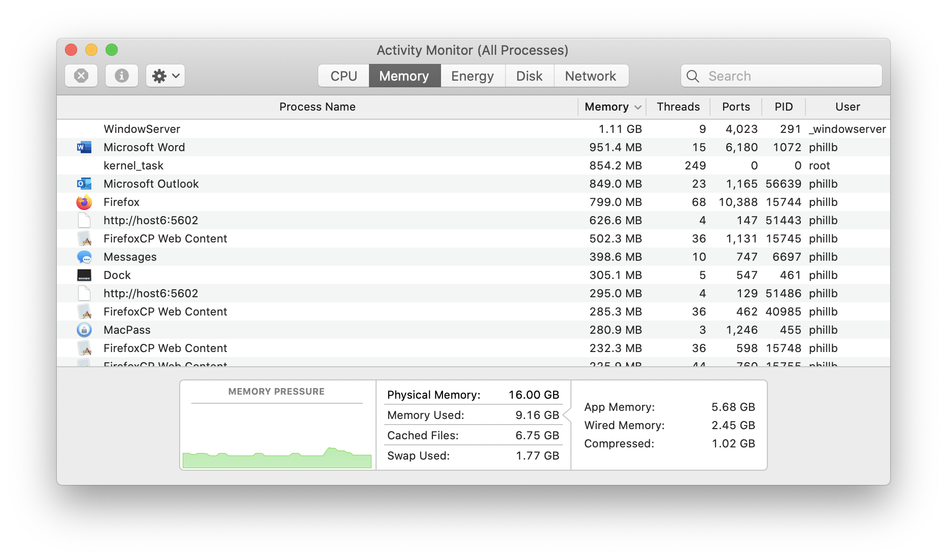The height and width of the screenshot is (560, 947).
Task: Click the Quit Process stop icon
Action: pos(81,76)
